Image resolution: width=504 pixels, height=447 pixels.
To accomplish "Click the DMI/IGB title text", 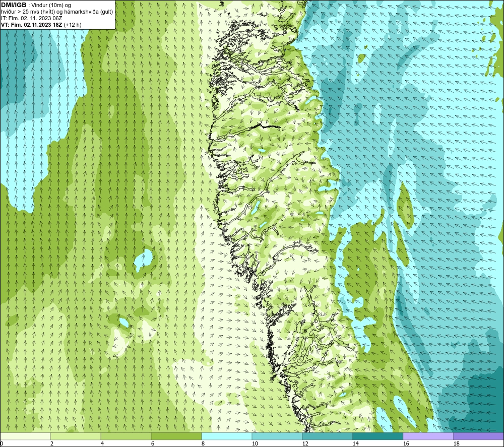I will pyautogui.click(x=14, y=5).
